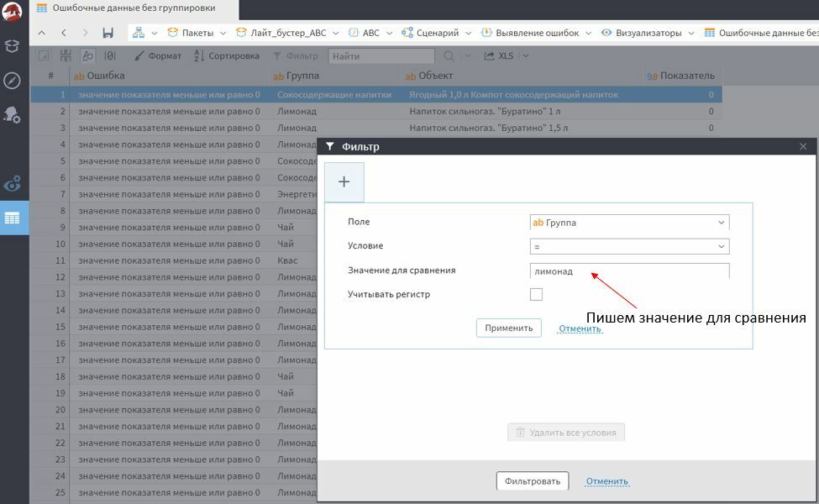Toggle the data type icons button
This screenshot has height=504, width=819.
click(x=87, y=55)
